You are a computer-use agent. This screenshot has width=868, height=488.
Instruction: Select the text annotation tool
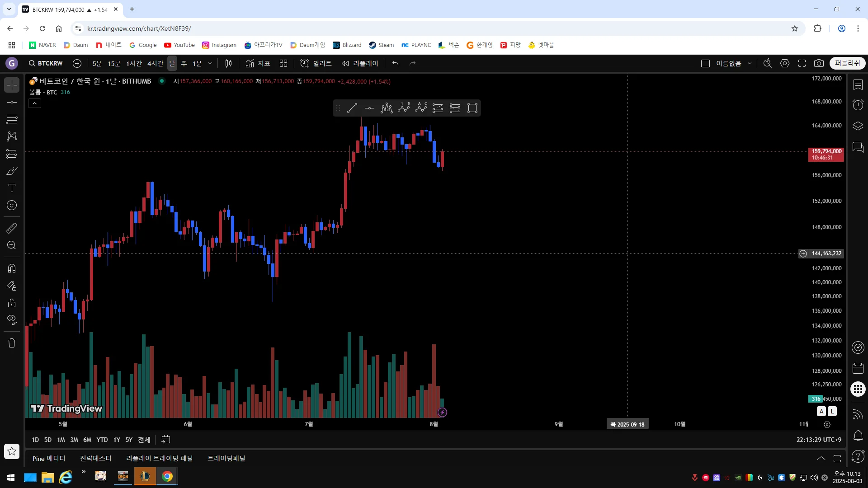coord(12,188)
